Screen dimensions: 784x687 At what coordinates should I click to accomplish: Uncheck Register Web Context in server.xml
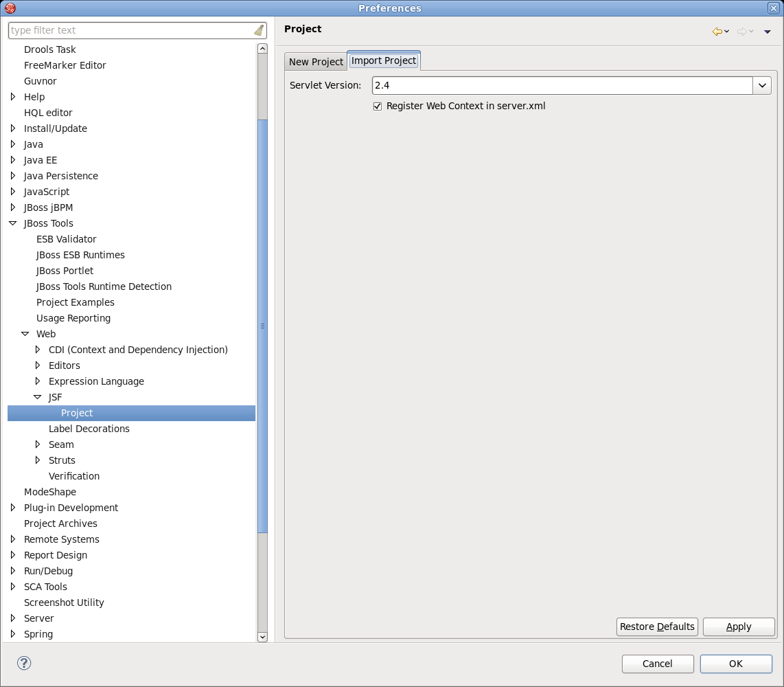(378, 106)
